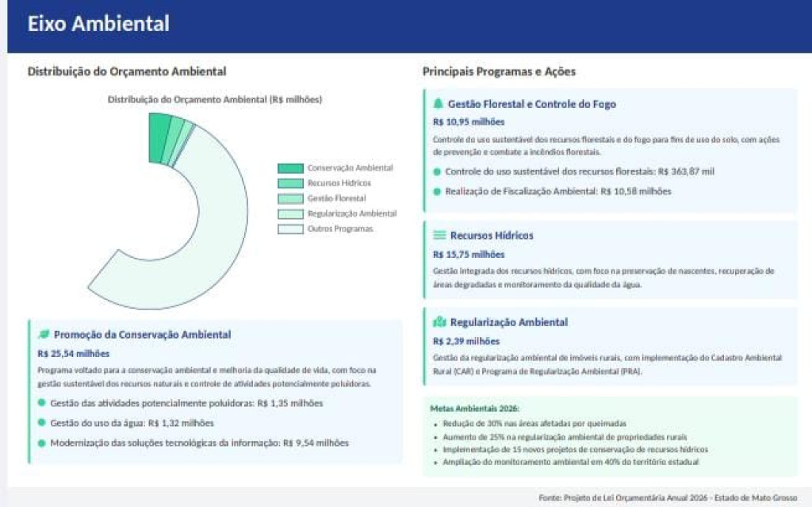Toggle the Recursos Hídricos legend color box
This screenshot has height=507, width=812.
(x=289, y=183)
